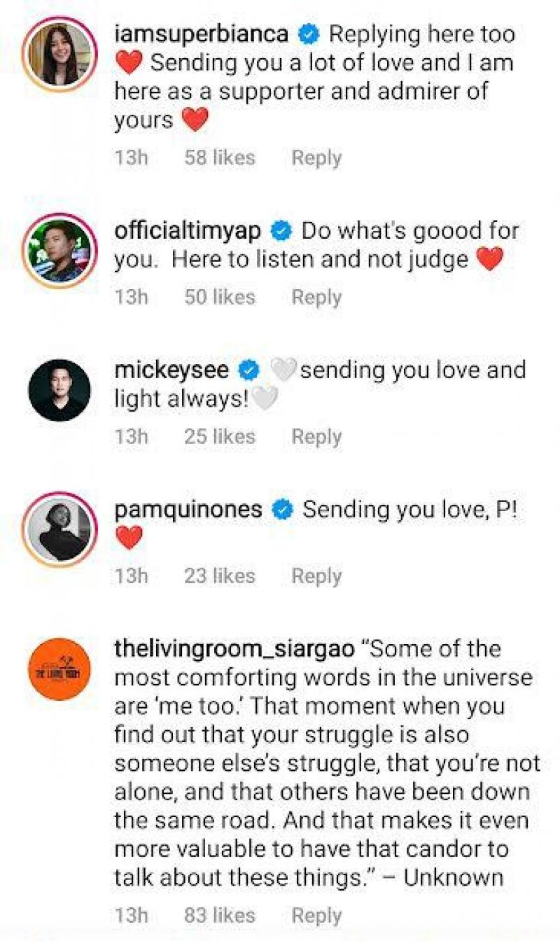The width and height of the screenshot is (560, 941).
Task: View the 50 likes on officialtimyap's comment
Action: [220, 298]
